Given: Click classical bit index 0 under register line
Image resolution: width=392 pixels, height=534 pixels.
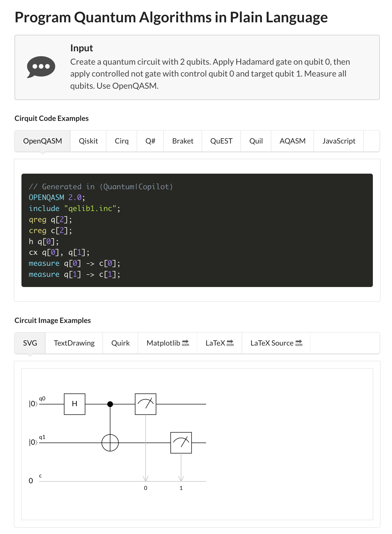Looking at the screenshot, I should pyautogui.click(x=146, y=488).
